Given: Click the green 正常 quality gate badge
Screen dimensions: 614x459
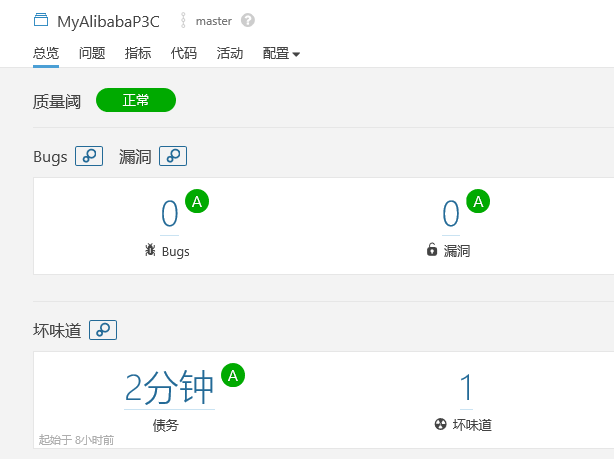Looking at the screenshot, I should [136, 100].
